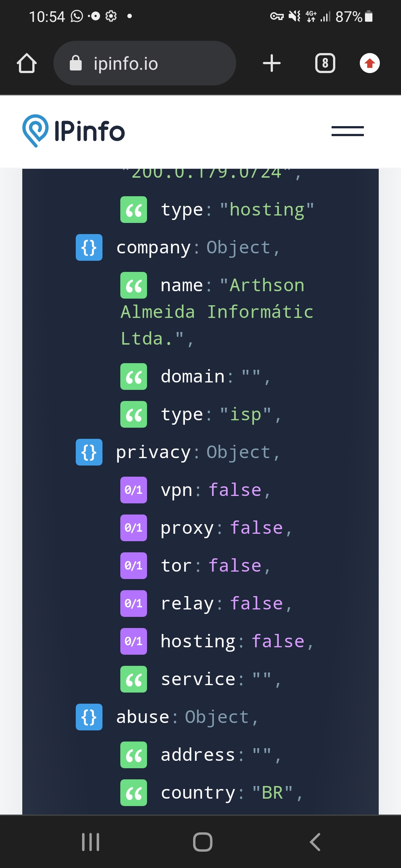The height and width of the screenshot is (868, 401).
Task: Tap the boolean icon beside vpn
Action: (x=134, y=490)
